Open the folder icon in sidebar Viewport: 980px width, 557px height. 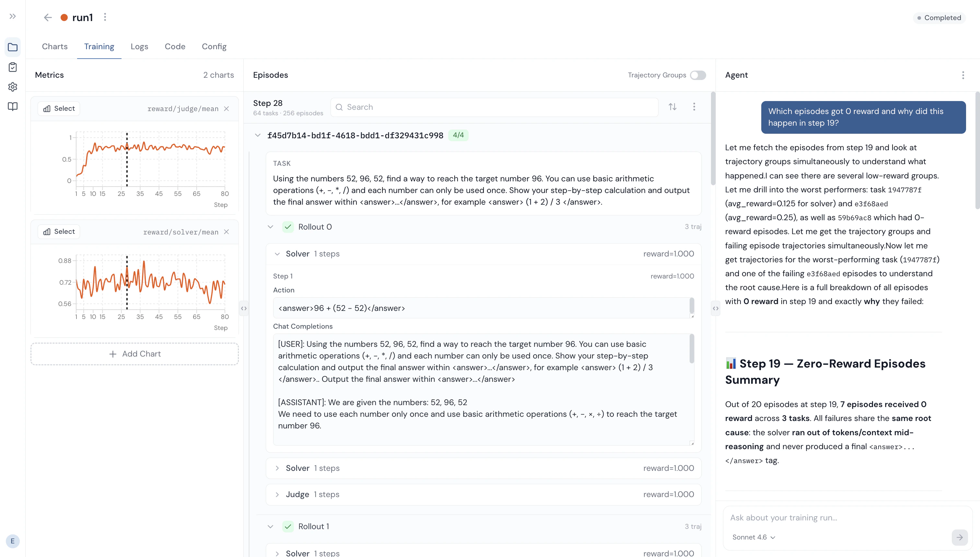(x=13, y=47)
